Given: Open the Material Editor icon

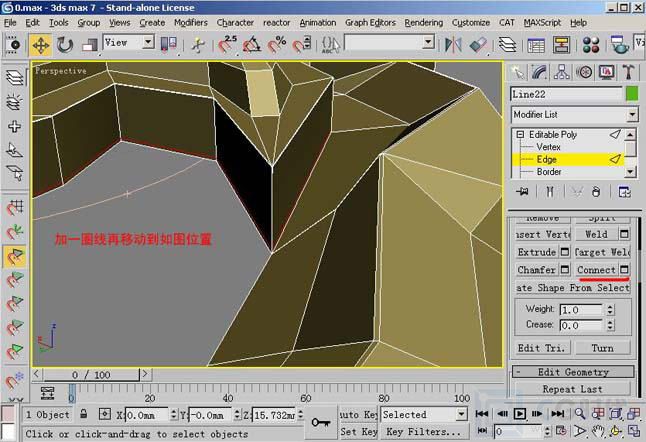Looking at the screenshot, I should click(591, 45).
